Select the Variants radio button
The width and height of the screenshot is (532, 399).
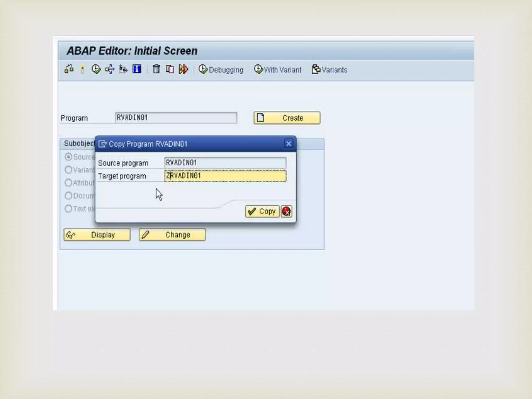[x=68, y=170]
